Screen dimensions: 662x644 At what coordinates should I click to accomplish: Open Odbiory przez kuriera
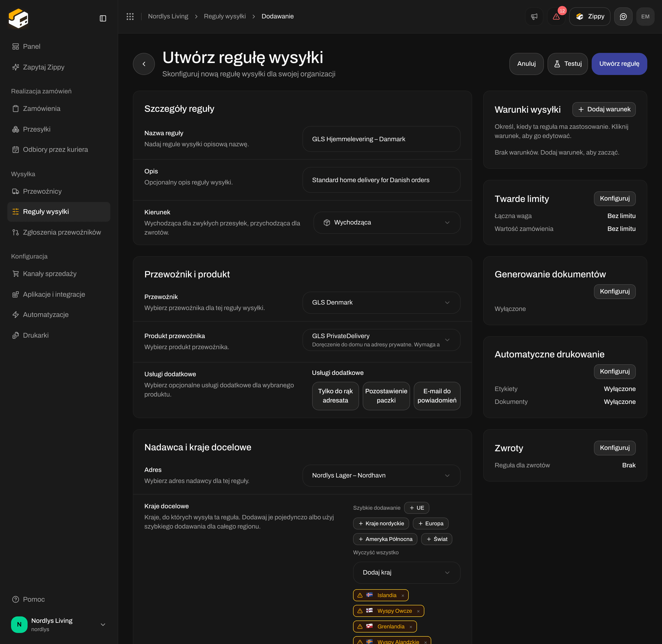[59, 149]
